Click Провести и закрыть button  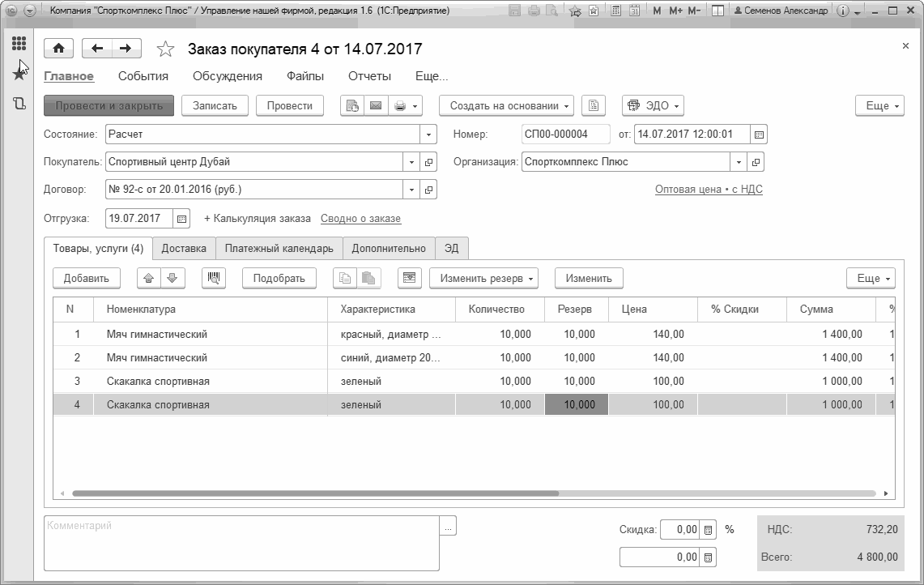pos(109,106)
